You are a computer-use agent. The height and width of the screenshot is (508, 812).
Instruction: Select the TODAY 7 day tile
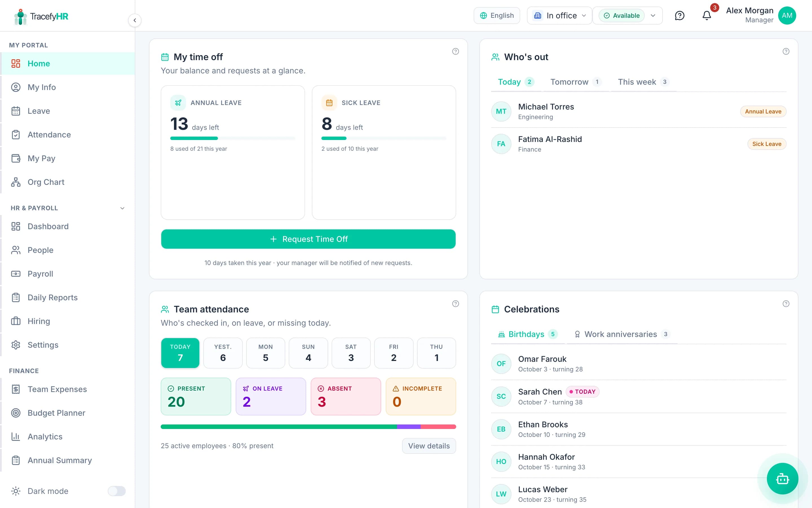(x=180, y=353)
